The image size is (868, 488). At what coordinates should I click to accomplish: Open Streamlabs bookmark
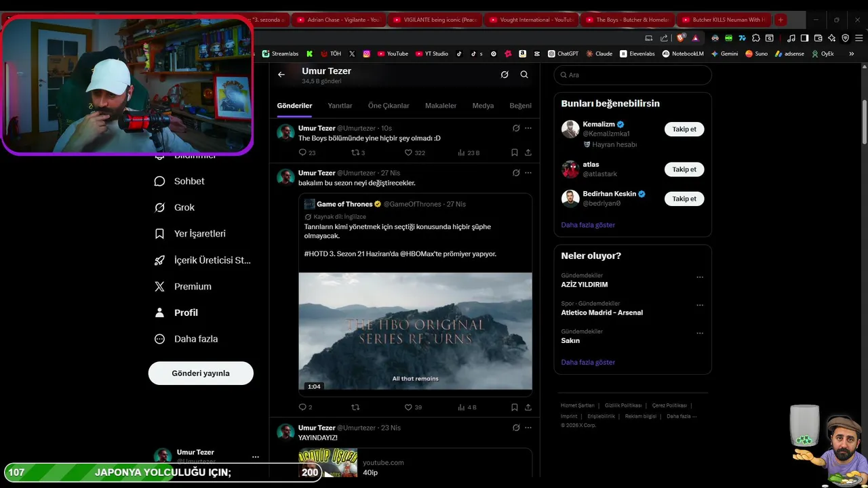(280, 54)
